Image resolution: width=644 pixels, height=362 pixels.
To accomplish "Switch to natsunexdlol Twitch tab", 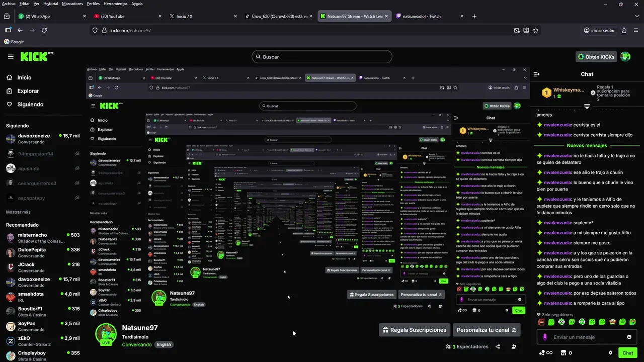I will tap(429, 16).
